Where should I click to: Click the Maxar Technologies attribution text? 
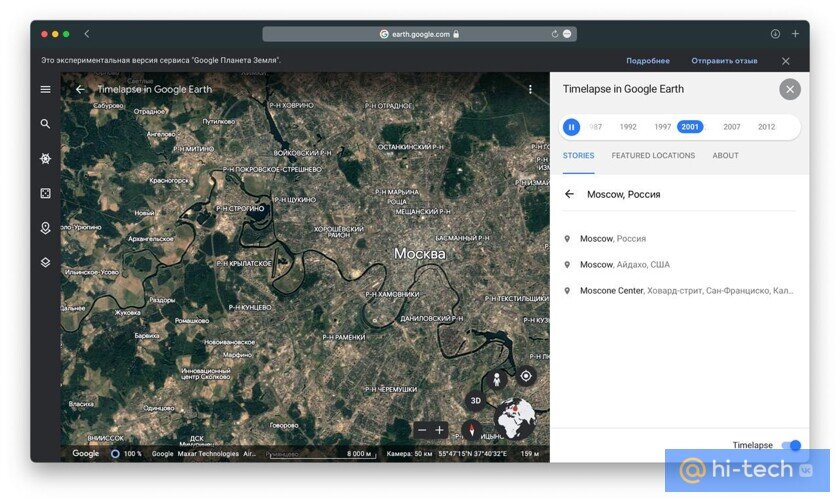pos(208,454)
